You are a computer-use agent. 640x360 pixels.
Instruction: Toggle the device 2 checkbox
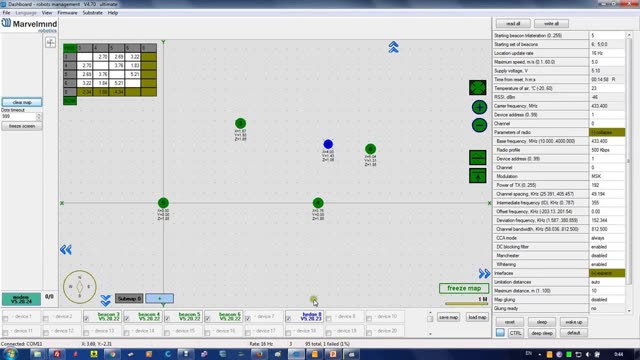tap(46, 319)
